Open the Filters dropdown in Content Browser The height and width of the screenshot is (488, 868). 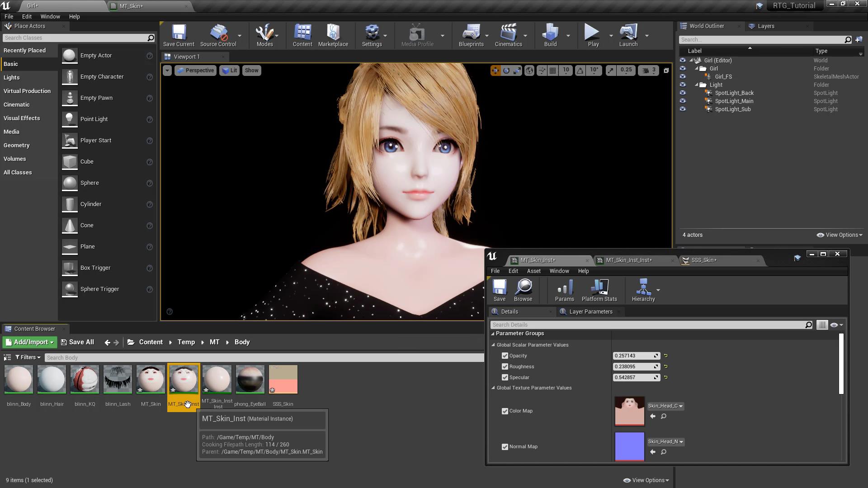pos(28,357)
